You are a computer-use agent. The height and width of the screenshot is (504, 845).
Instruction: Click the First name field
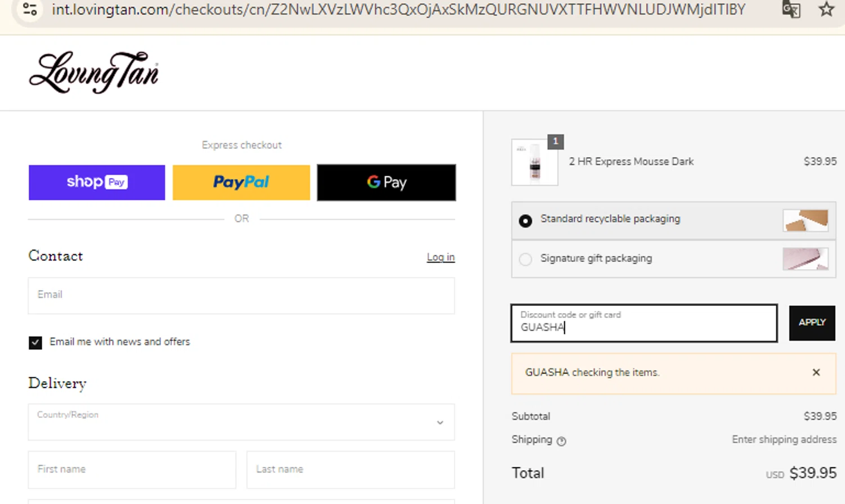tap(132, 470)
